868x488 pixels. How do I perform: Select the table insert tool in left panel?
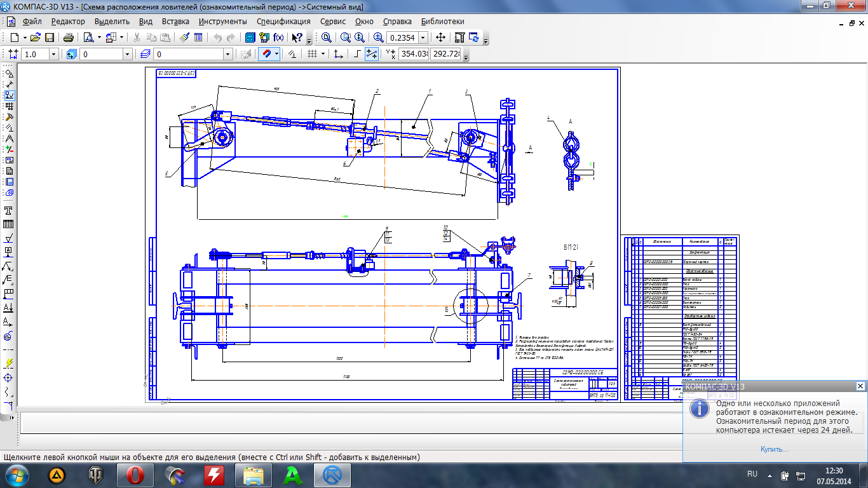(9, 224)
